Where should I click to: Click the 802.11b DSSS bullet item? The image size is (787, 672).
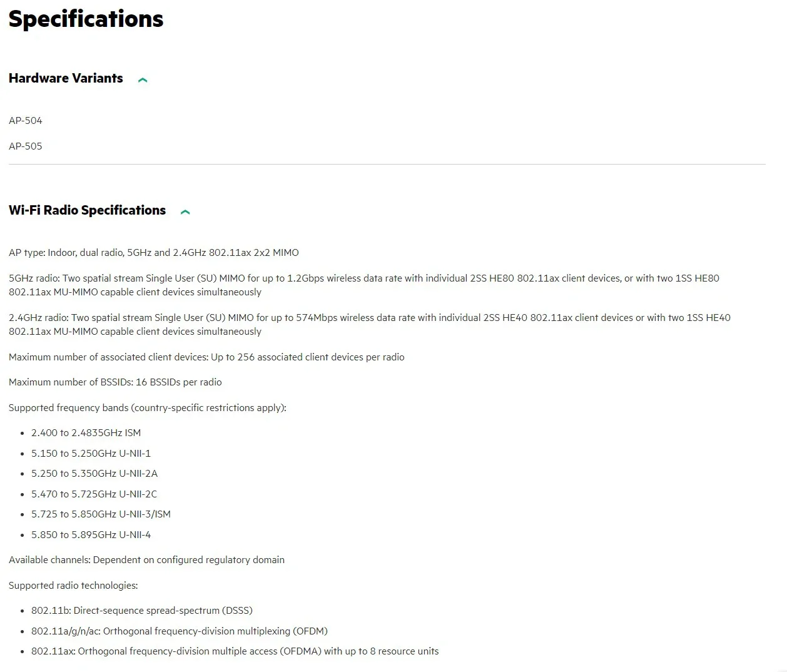pos(142,611)
